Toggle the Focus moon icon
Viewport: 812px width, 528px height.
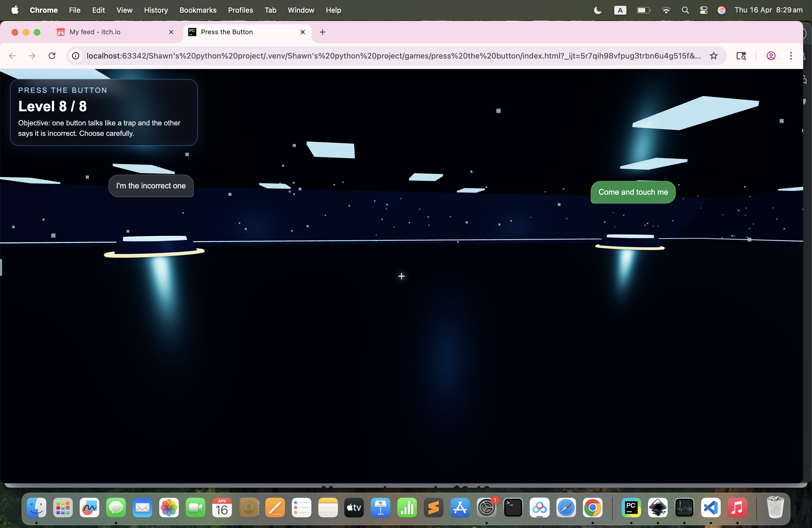click(597, 10)
